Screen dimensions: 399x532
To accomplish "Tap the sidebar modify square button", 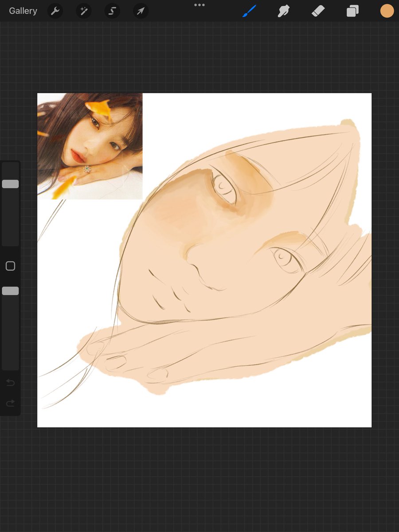I will coord(10,266).
